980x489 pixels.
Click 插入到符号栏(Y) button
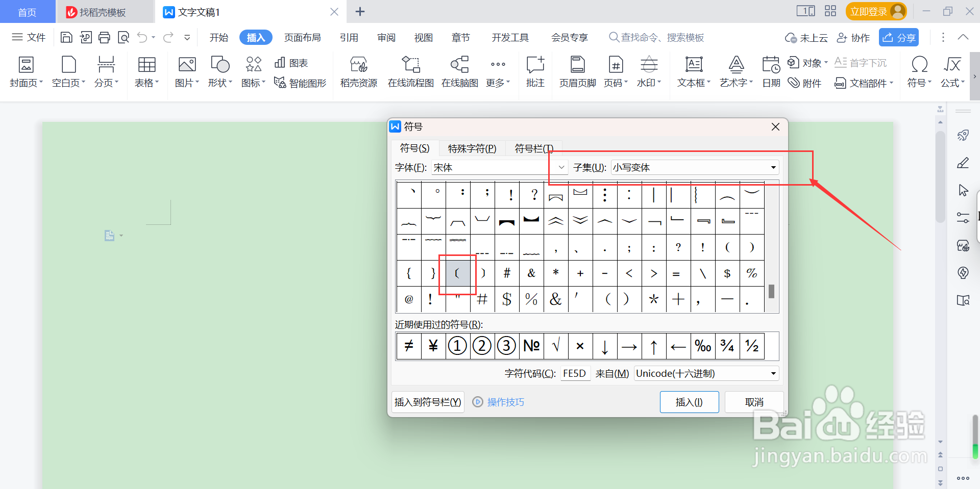point(428,402)
